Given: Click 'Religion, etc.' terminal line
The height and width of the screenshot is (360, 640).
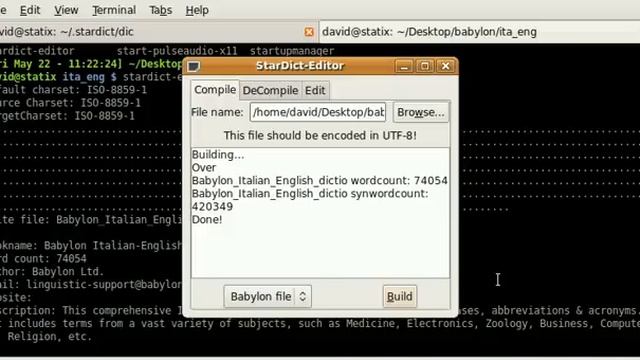Looking at the screenshot, I should click(49, 337).
